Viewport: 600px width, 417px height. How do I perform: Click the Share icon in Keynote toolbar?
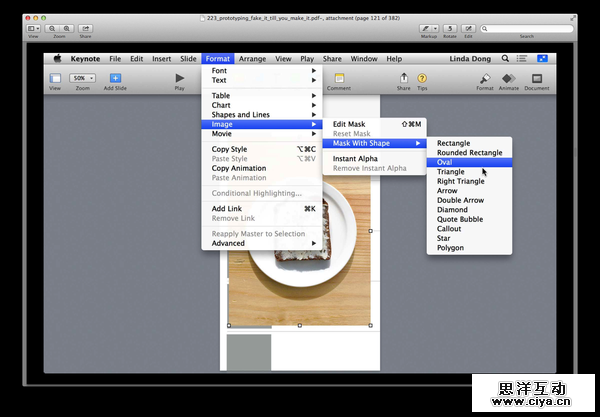coord(403,78)
